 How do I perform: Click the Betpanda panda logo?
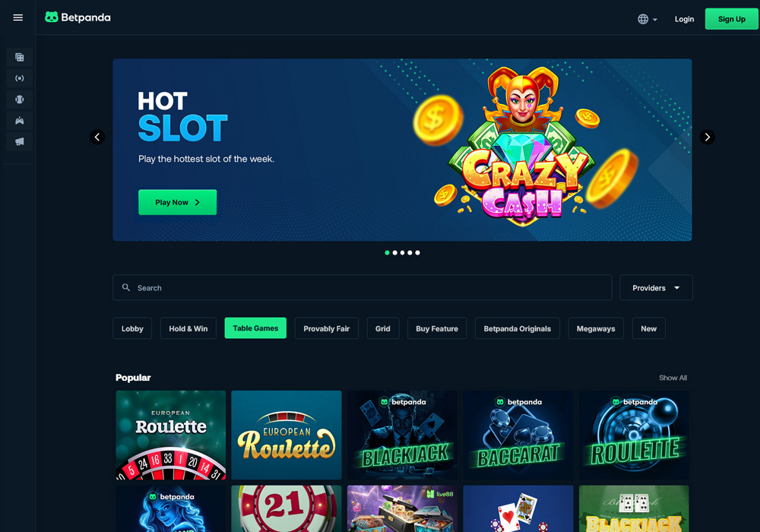[x=52, y=17]
